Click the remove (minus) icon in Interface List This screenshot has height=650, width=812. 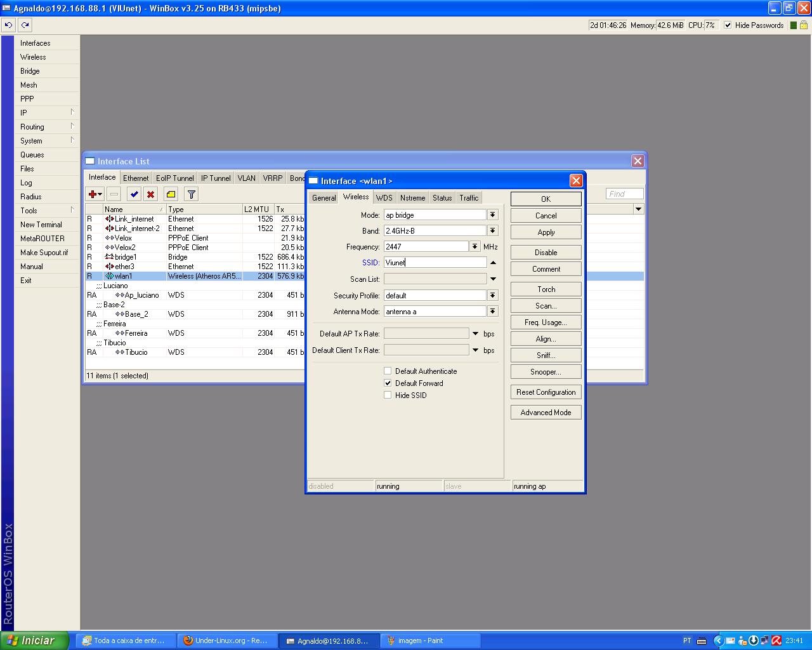click(x=114, y=194)
